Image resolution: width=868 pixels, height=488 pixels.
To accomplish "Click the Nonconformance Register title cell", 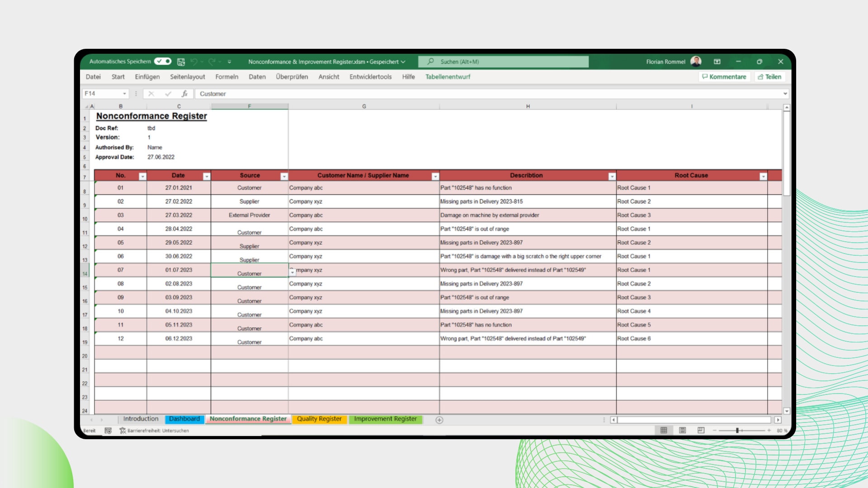I will coord(151,116).
